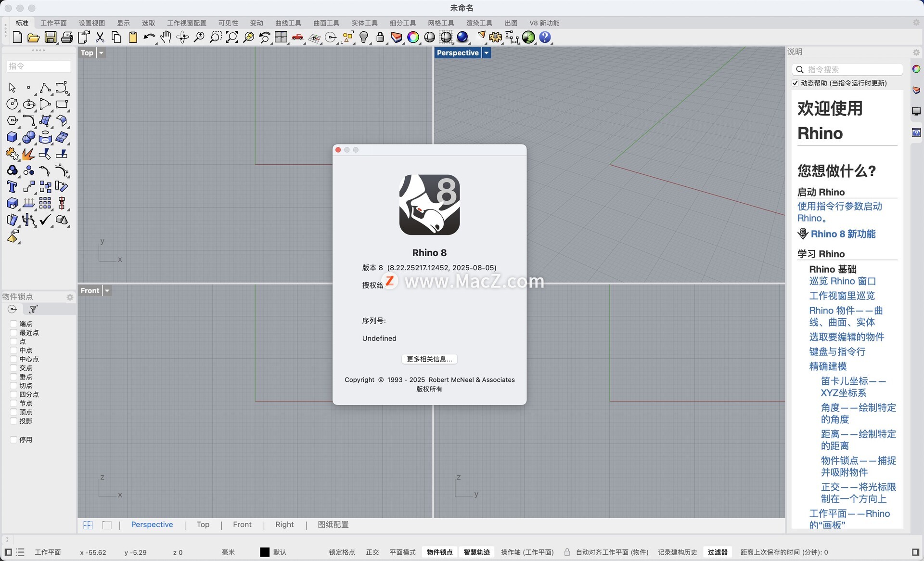Image resolution: width=924 pixels, height=561 pixels.
Task: Open the four-viewport layout icon
Action: tap(281, 37)
